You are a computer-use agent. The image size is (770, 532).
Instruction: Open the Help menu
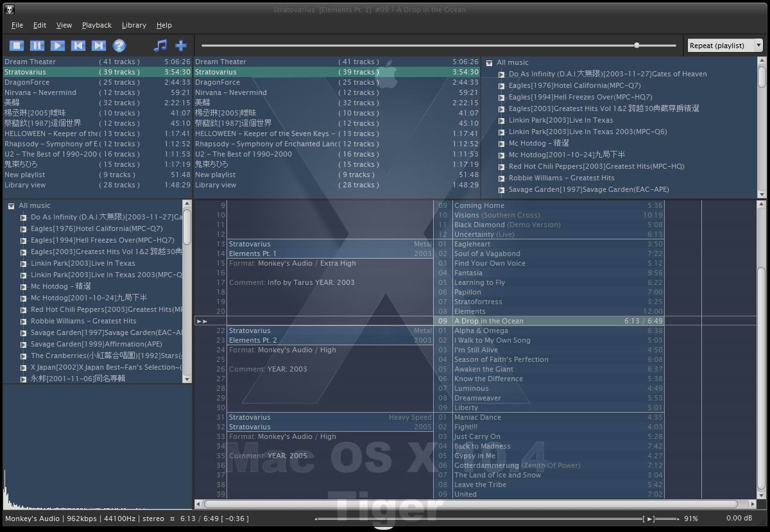164,25
